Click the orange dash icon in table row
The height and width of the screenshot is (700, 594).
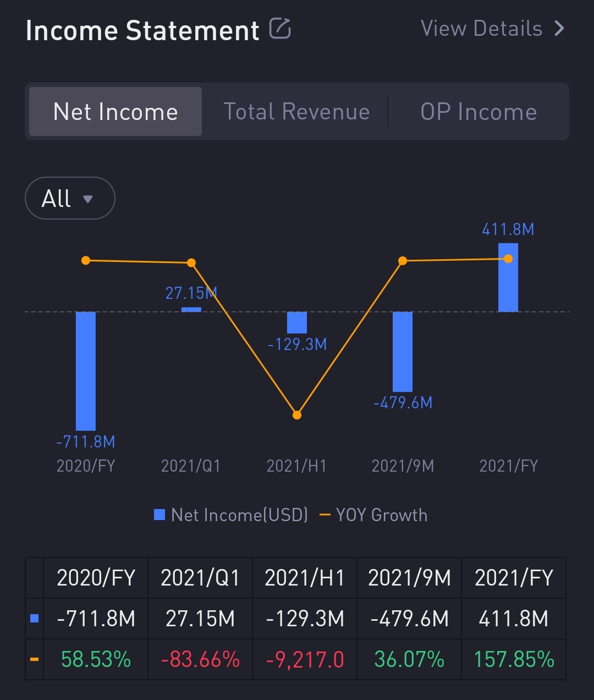34,659
